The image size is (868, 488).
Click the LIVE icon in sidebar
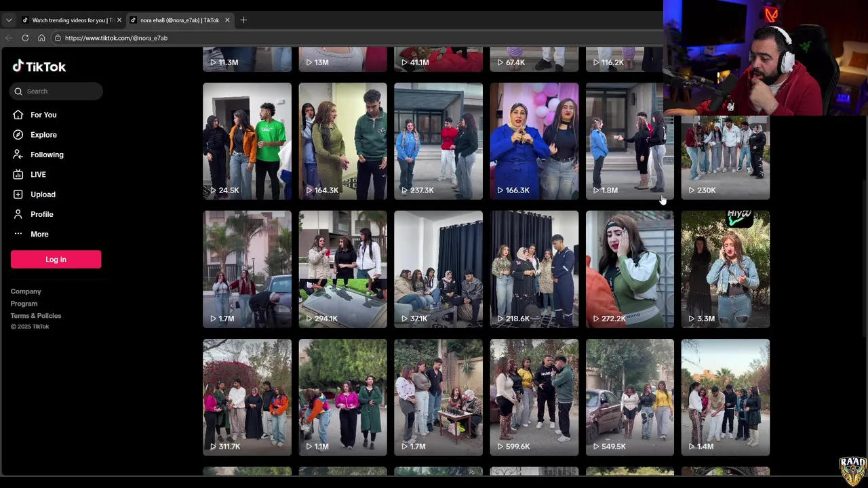pyautogui.click(x=18, y=174)
